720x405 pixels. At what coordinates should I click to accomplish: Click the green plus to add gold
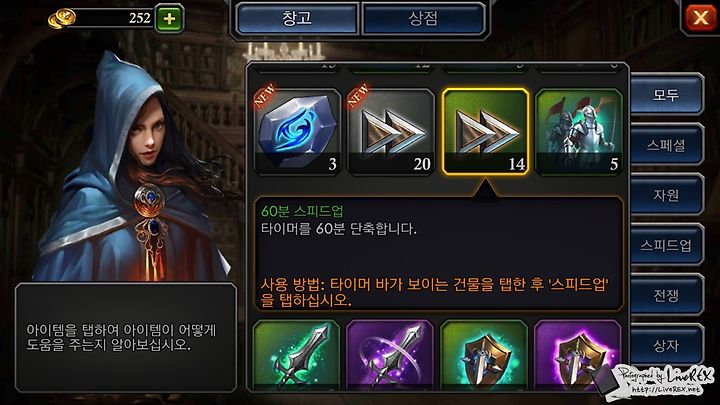tap(169, 18)
